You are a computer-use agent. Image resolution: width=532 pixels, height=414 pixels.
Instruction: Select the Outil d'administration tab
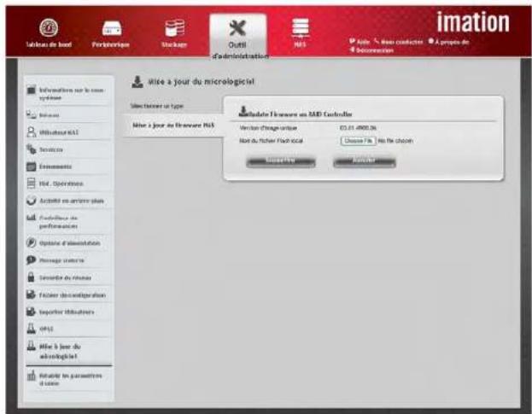[238, 37]
